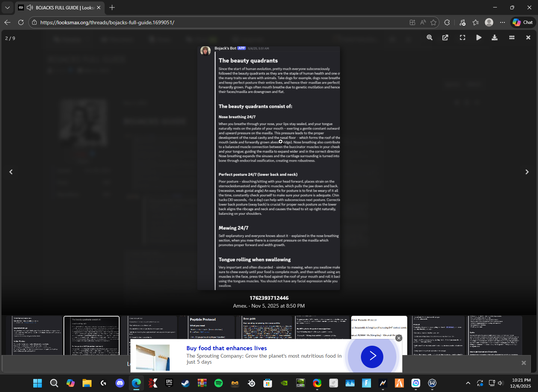538x392 pixels.
Task: Start Read Aloud for this page
Action: (423, 22)
